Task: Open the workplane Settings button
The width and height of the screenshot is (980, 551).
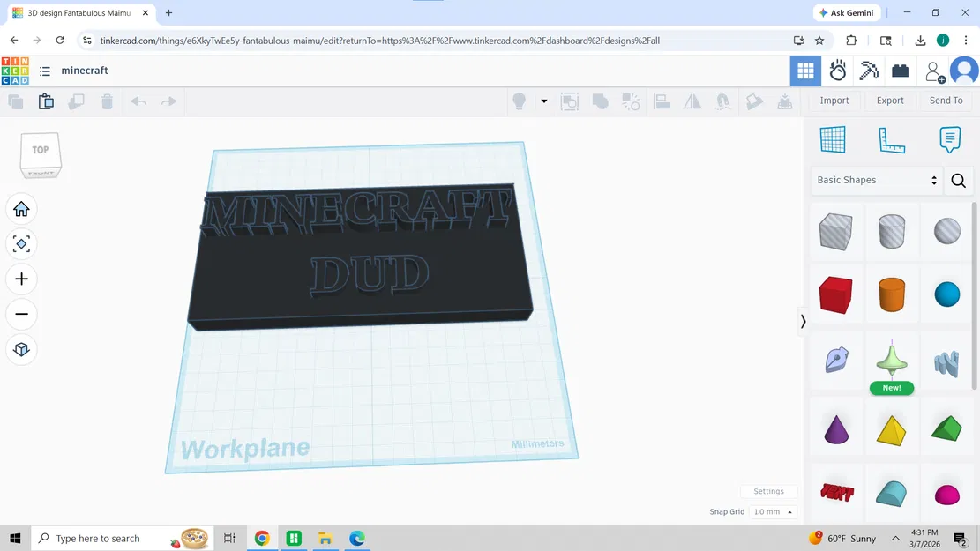Action: click(x=768, y=491)
